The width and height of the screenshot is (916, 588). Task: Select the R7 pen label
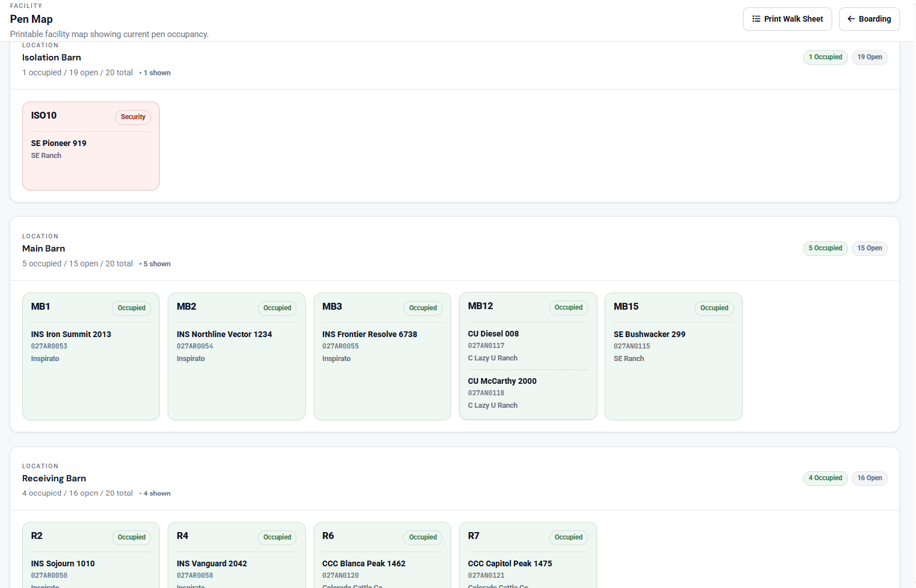473,536
